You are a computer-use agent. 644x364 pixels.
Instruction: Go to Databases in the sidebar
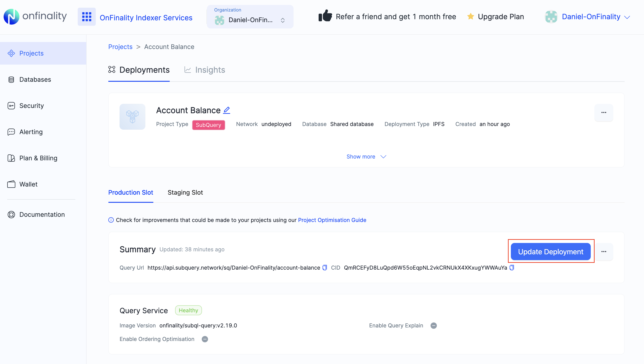(35, 79)
